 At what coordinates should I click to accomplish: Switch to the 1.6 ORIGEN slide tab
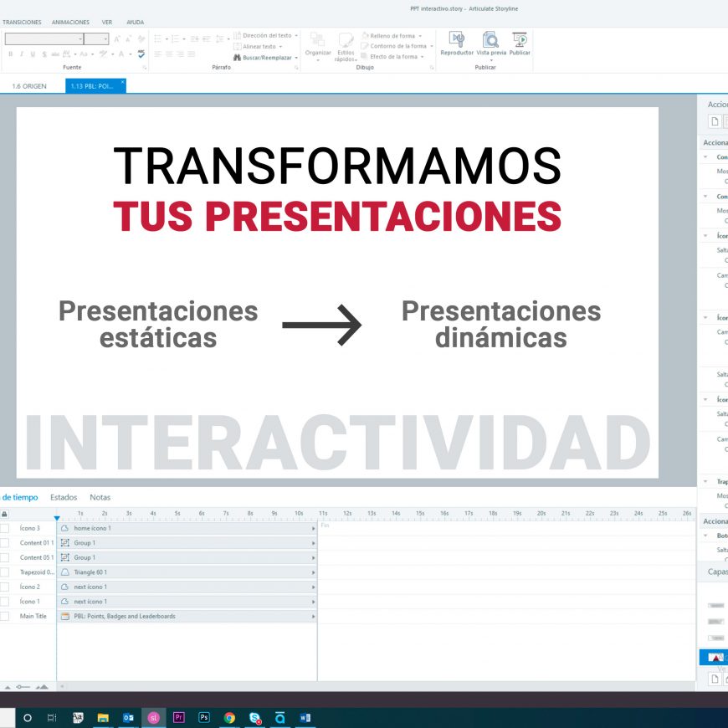coord(29,86)
